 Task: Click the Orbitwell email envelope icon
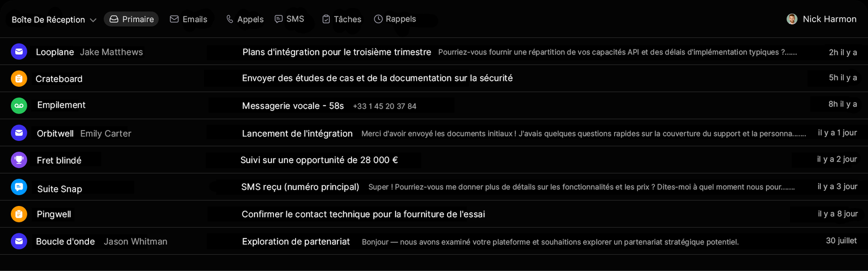pos(19,133)
